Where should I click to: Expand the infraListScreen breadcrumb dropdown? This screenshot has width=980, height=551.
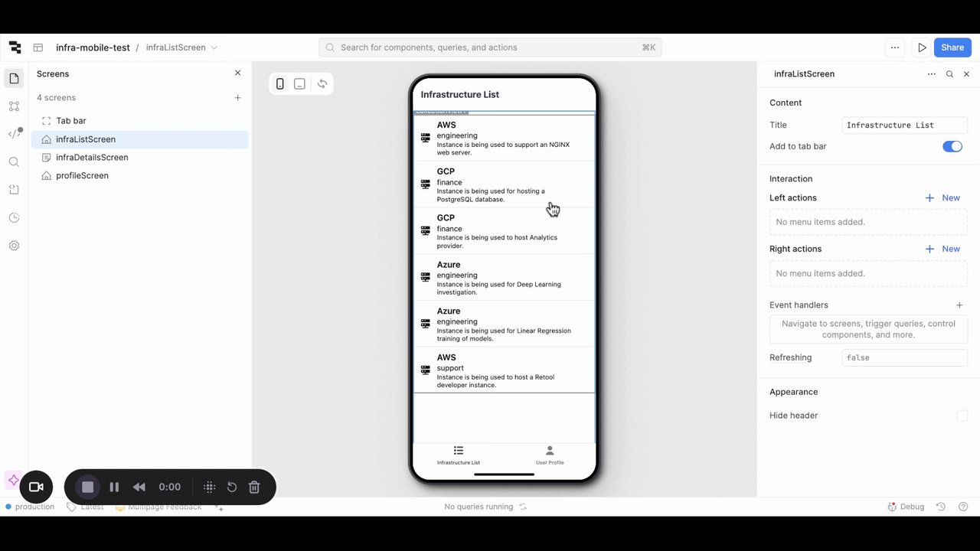tap(214, 47)
